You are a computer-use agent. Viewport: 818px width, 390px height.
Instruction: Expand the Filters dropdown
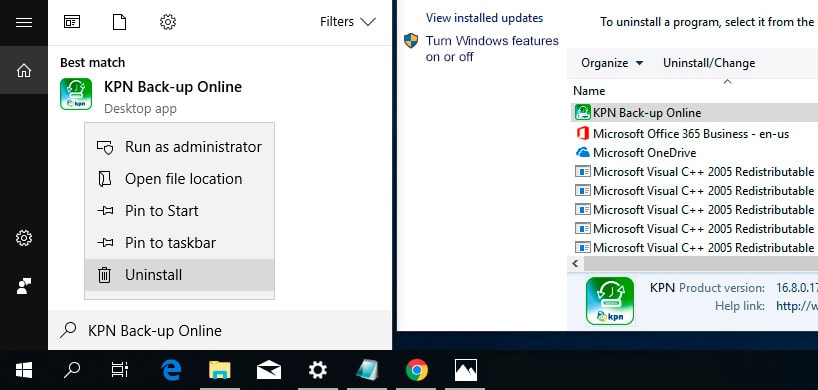pyautogui.click(x=347, y=21)
